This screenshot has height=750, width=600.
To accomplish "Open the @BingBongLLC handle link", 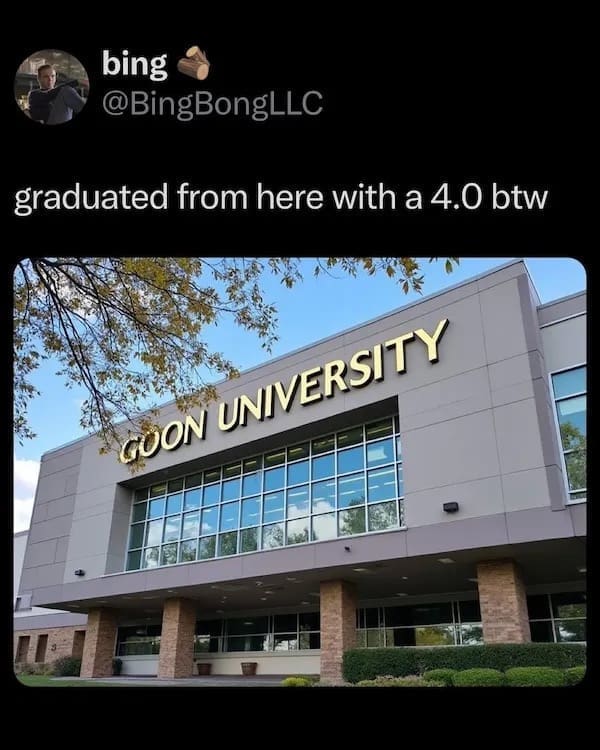I will tap(212, 103).
